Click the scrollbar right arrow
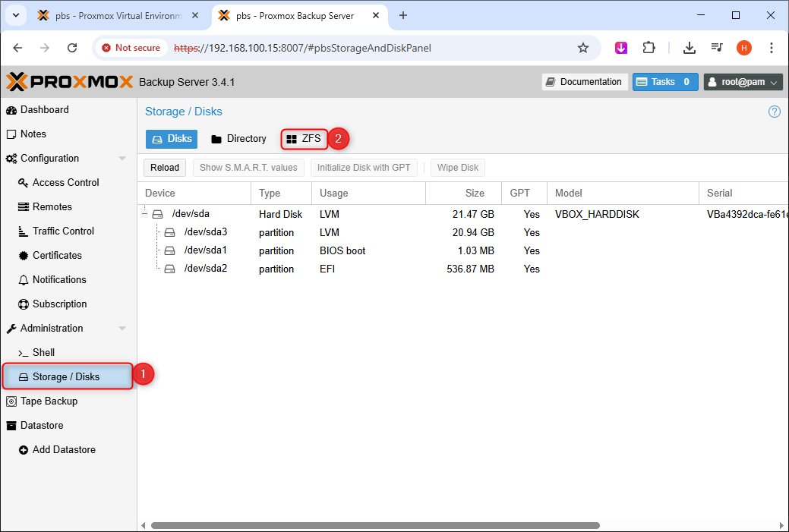Image resolution: width=789 pixels, height=532 pixels. (x=781, y=525)
